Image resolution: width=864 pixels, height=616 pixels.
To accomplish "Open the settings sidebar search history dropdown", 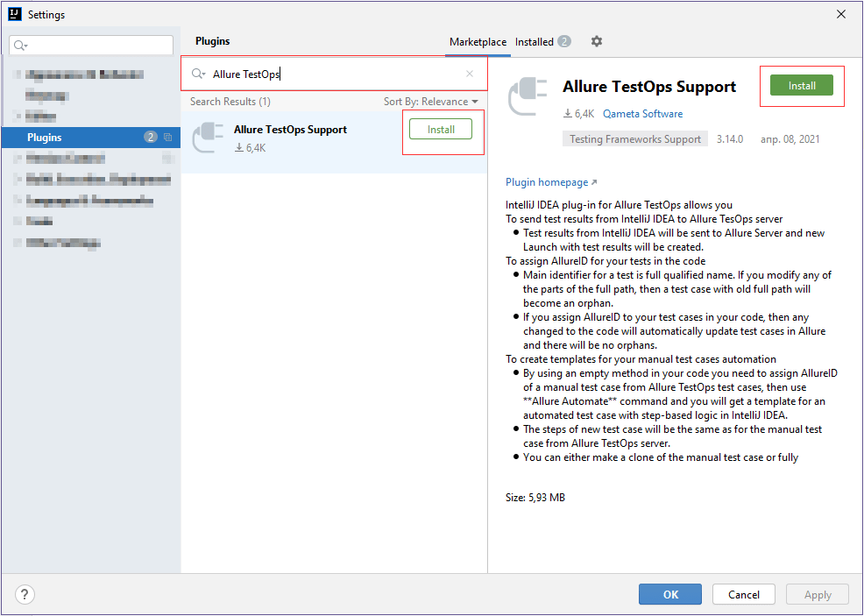I will pyautogui.click(x=19, y=44).
